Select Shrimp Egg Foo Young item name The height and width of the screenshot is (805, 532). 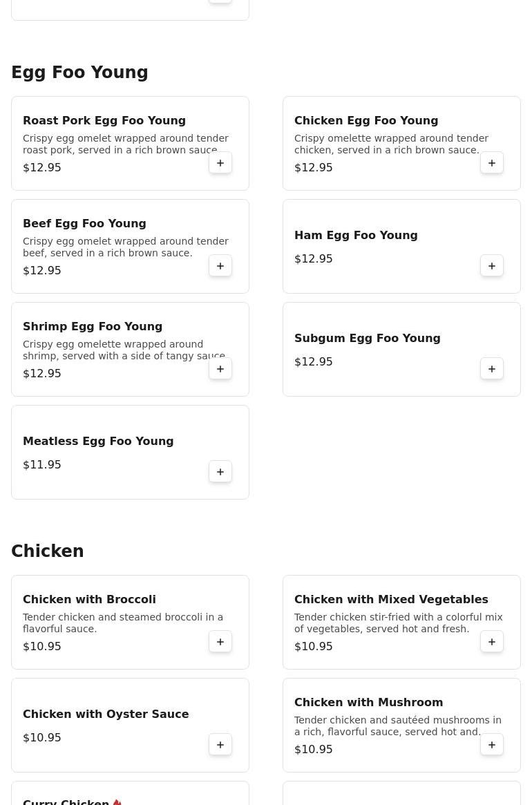93,327
